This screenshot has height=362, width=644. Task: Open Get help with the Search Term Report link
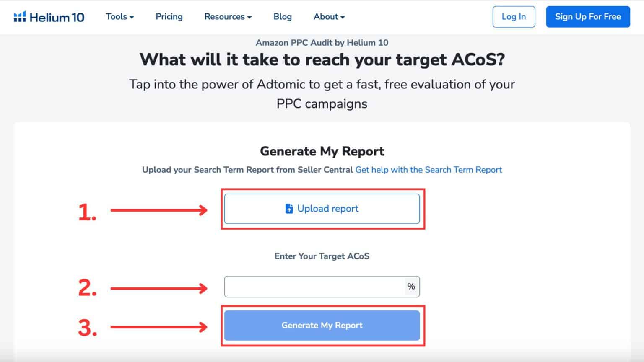428,170
